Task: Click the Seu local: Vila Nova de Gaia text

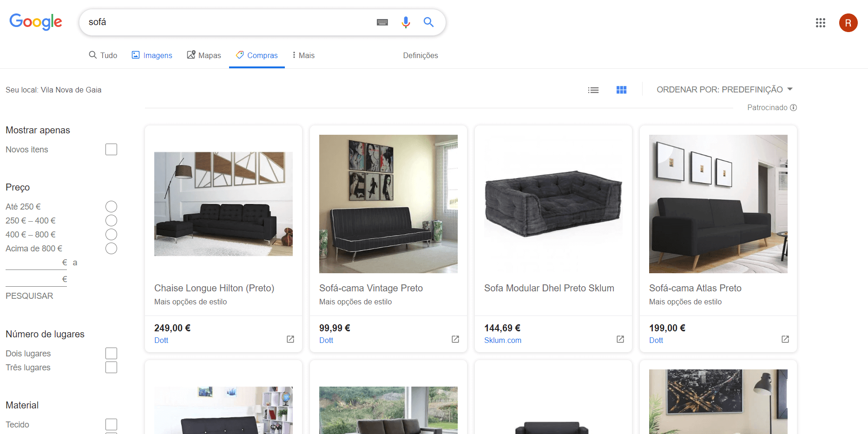Action: coord(53,90)
